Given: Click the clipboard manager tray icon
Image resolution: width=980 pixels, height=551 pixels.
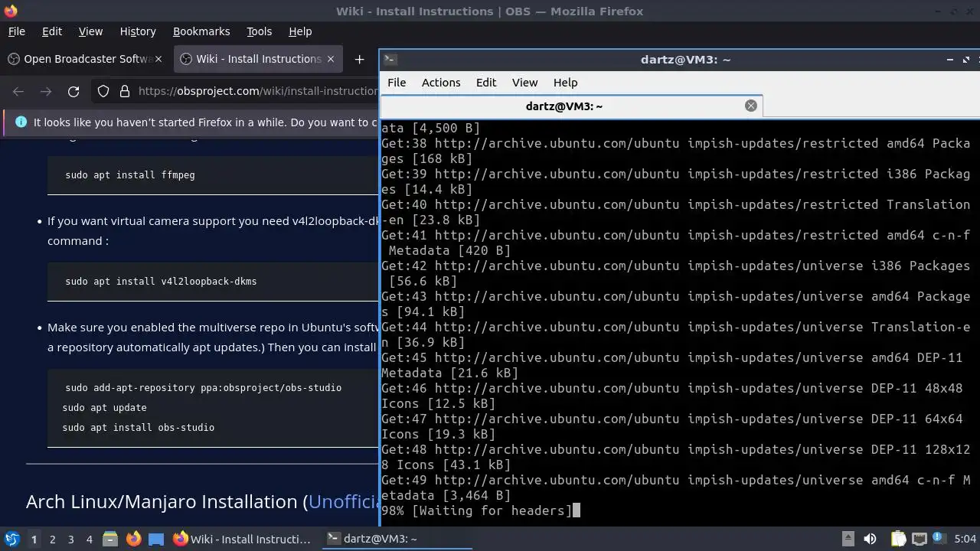Looking at the screenshot, I should tap(898, 539).
